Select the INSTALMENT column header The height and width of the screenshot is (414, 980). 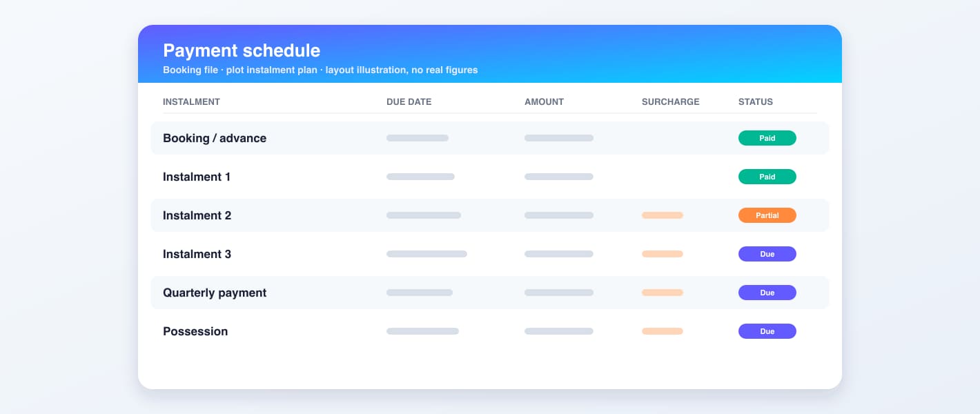pos(191,101)
